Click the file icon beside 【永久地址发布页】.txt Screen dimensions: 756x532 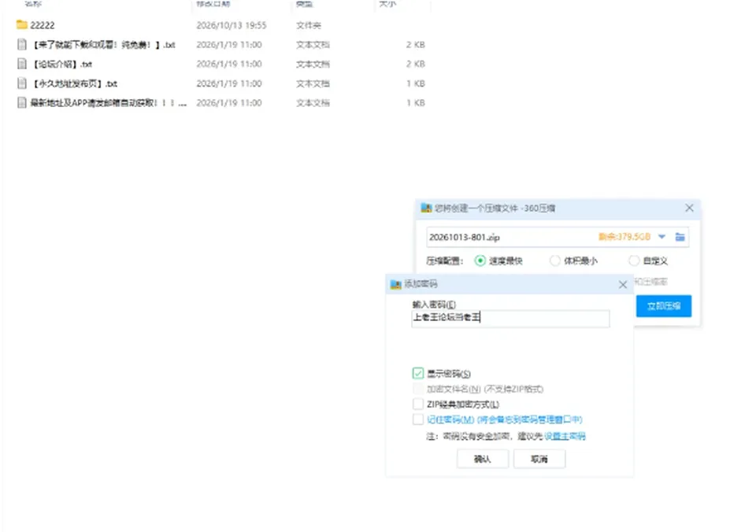22,83
